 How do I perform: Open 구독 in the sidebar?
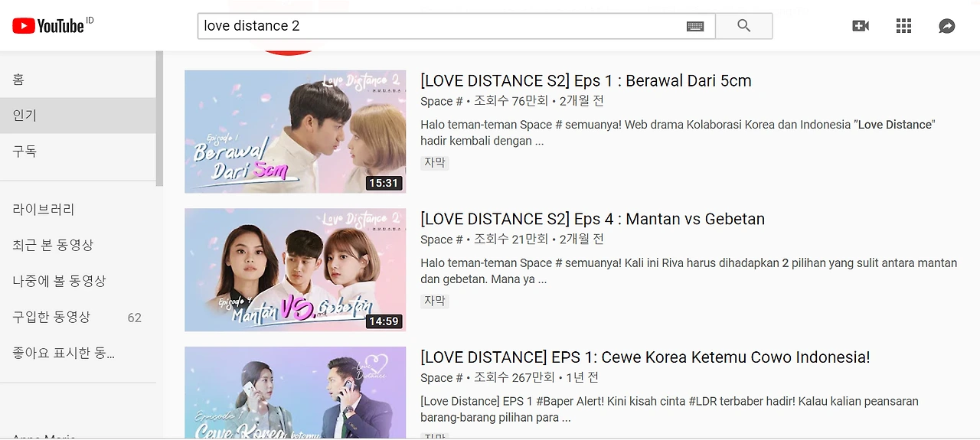click(x=78, y=152)
